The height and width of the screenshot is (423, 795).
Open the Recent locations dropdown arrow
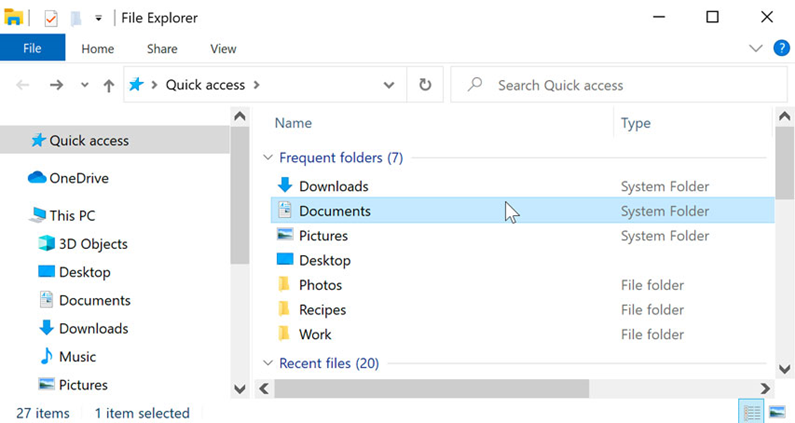tap(85, 85)
